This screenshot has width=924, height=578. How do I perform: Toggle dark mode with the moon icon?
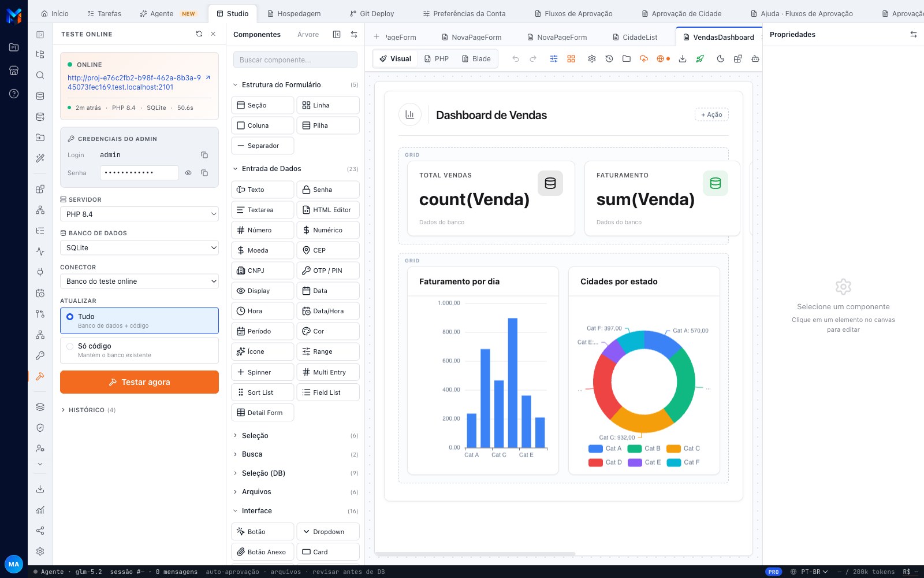(x=721, y=59)
